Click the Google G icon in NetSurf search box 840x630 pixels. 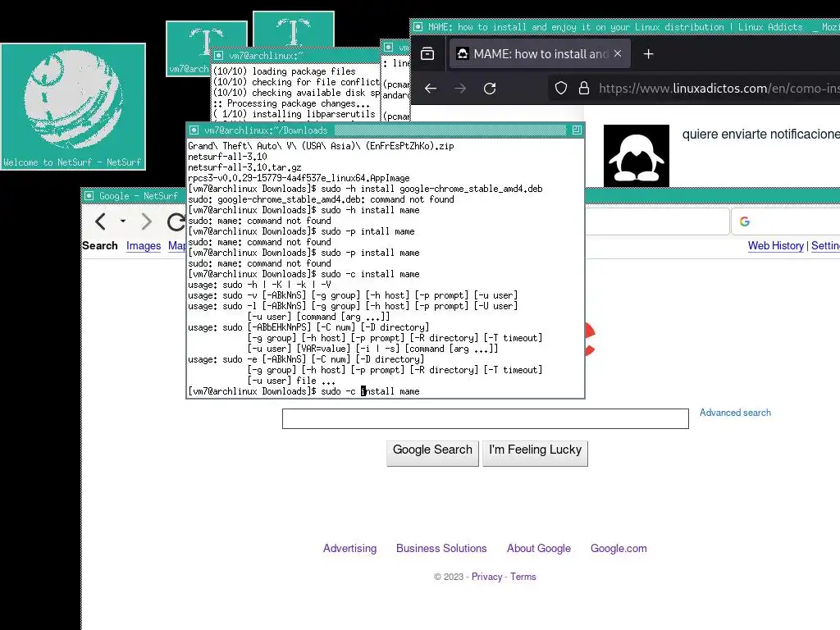(x=745, y=221)
